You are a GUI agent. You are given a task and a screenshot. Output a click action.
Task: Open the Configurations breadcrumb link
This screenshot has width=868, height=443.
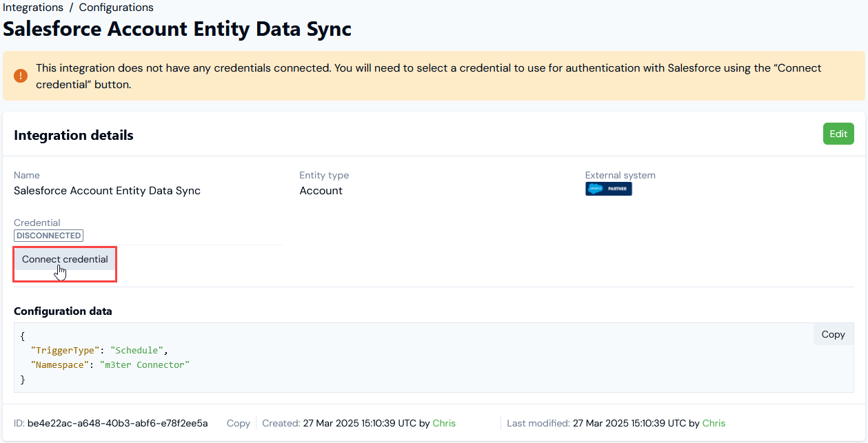[117, 8]
